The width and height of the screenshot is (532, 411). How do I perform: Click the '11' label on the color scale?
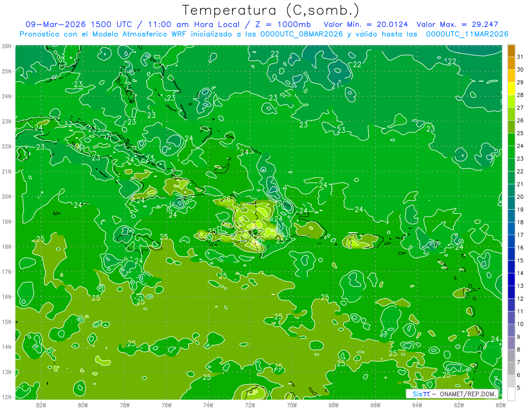(520, 311)
